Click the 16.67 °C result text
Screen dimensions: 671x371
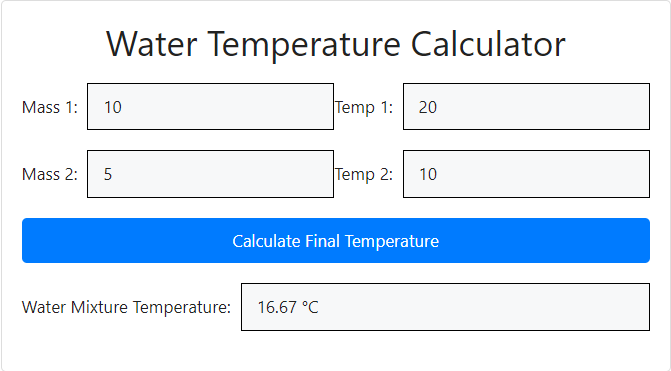click(288, 307)
